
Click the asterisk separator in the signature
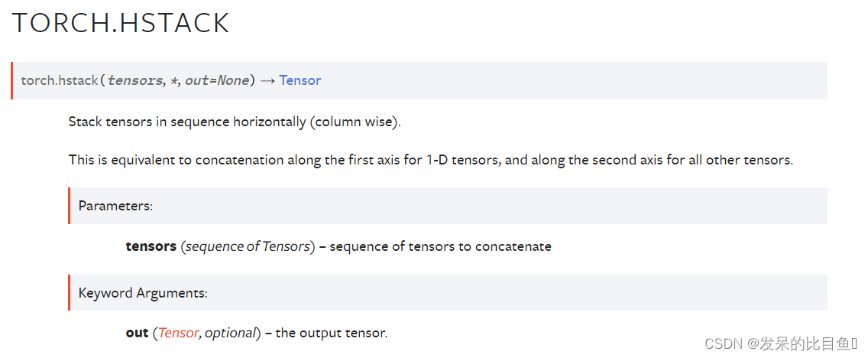point(173,81)
